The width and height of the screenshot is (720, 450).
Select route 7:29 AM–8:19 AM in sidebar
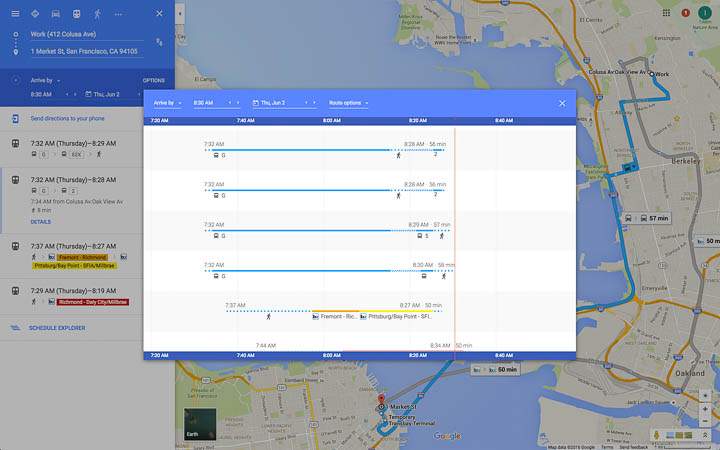click(71, 296)
